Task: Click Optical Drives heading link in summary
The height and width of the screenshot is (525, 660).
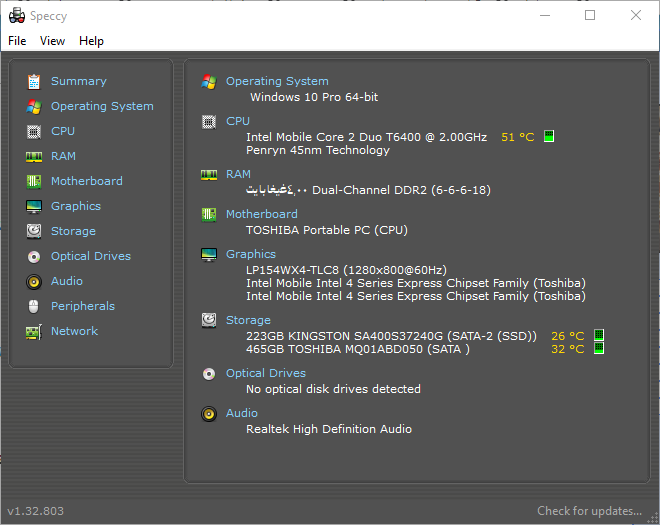Action: pyautogui.click(x=266, y=373)
